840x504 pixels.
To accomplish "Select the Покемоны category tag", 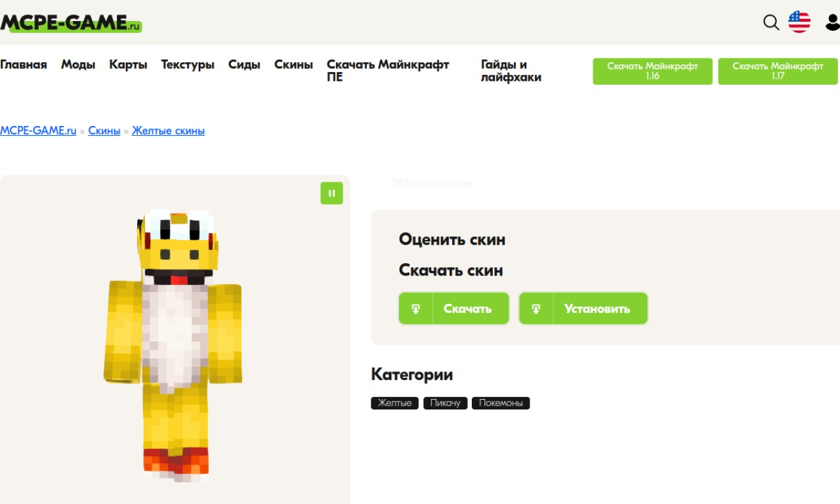I will point(501,403).
